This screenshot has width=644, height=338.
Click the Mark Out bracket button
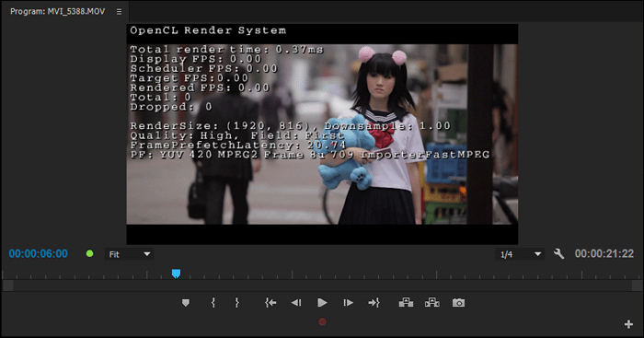[x=237, y=303]
